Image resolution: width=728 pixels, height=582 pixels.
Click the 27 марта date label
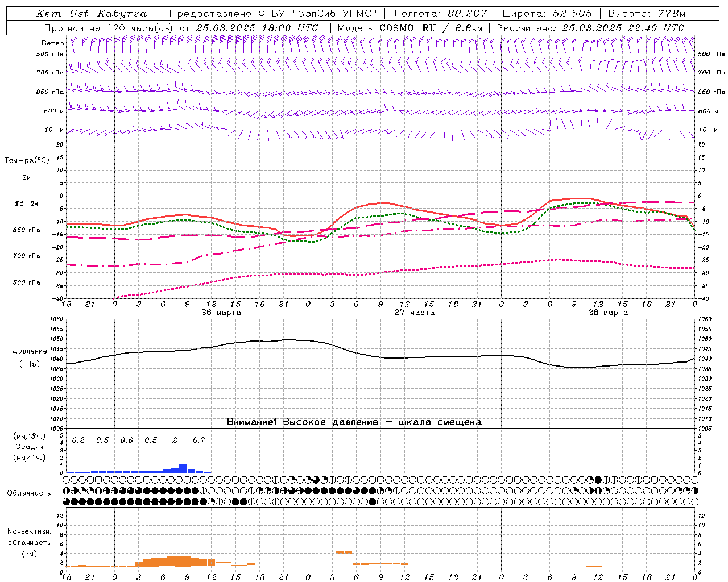(415, 313)
